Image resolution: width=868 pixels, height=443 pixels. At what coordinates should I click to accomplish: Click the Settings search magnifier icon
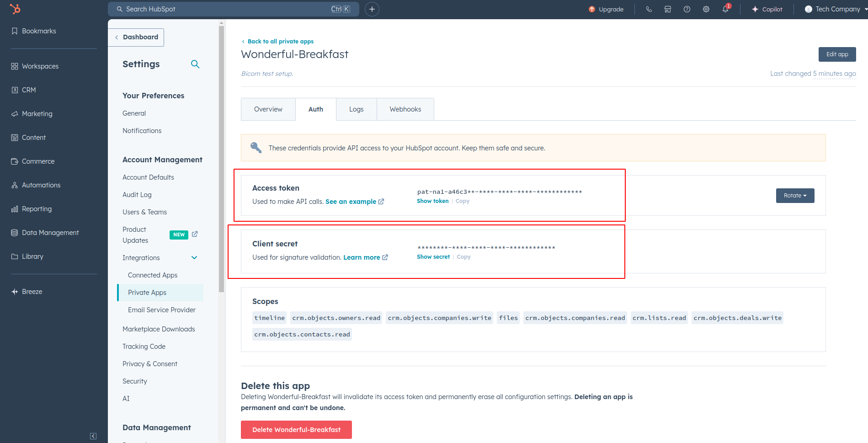pyautogui.click(x=195, y=64)
